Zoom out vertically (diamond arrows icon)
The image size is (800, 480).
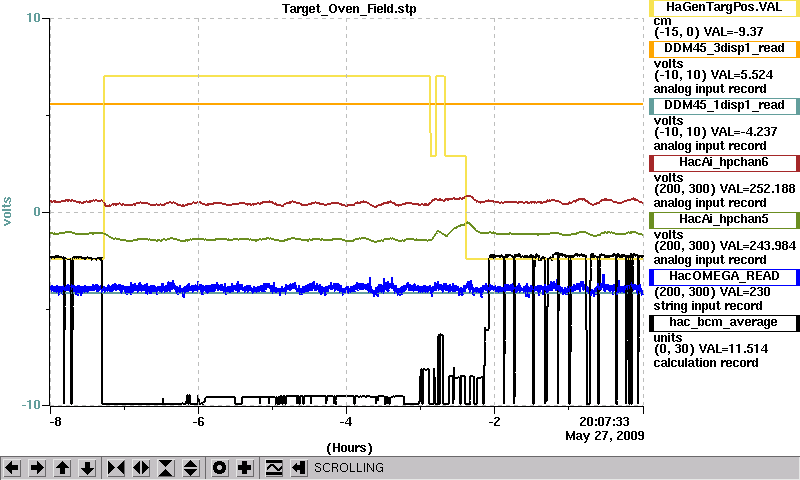click(191, 467)
